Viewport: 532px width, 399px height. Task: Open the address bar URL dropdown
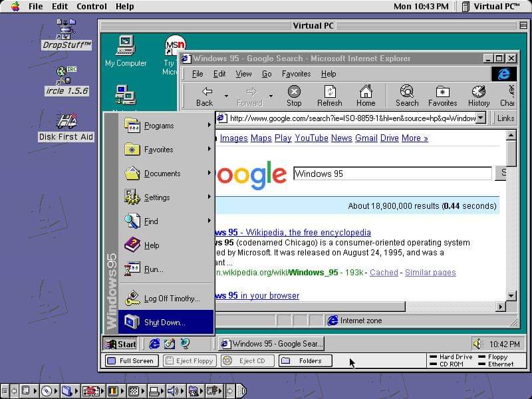481,118
